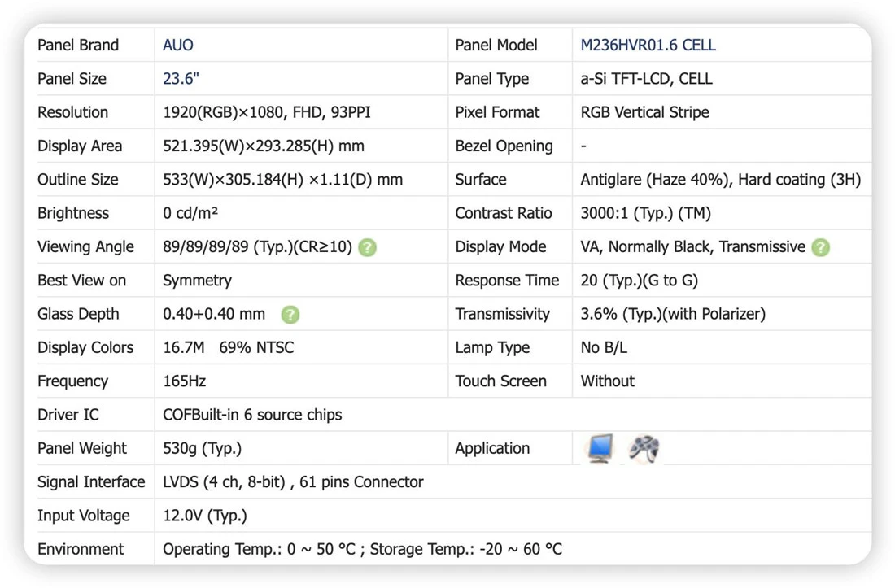The image size is (895, 588).
Task: Select the 3.6% (Typ.)(with Polarizer) value
Action: pyautogui.click(x=673, y=314)
